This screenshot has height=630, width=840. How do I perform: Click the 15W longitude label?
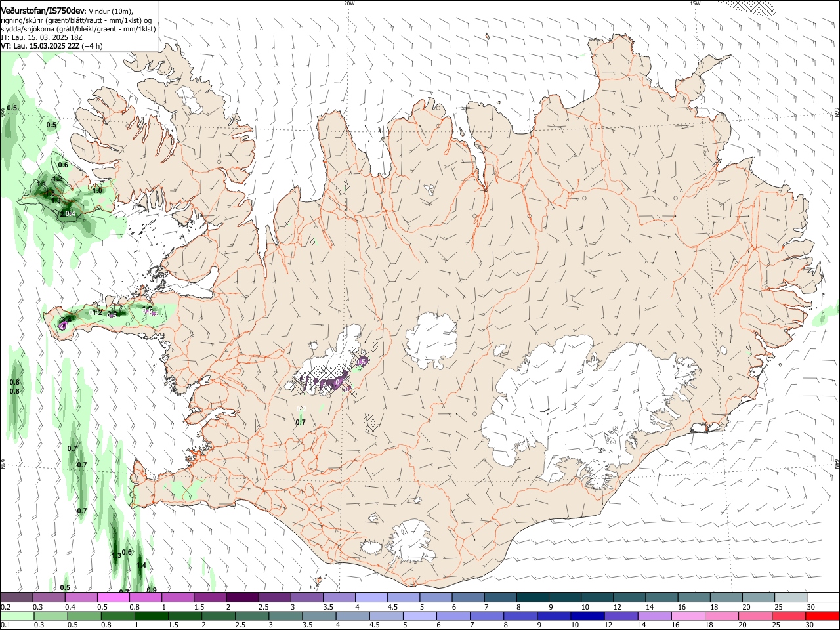point(694,3)
